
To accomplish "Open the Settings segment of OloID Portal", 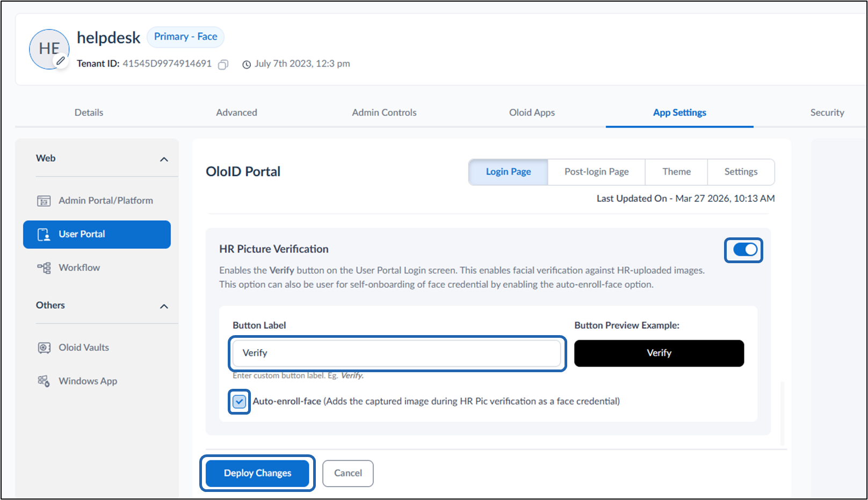I will coord(741,172).
